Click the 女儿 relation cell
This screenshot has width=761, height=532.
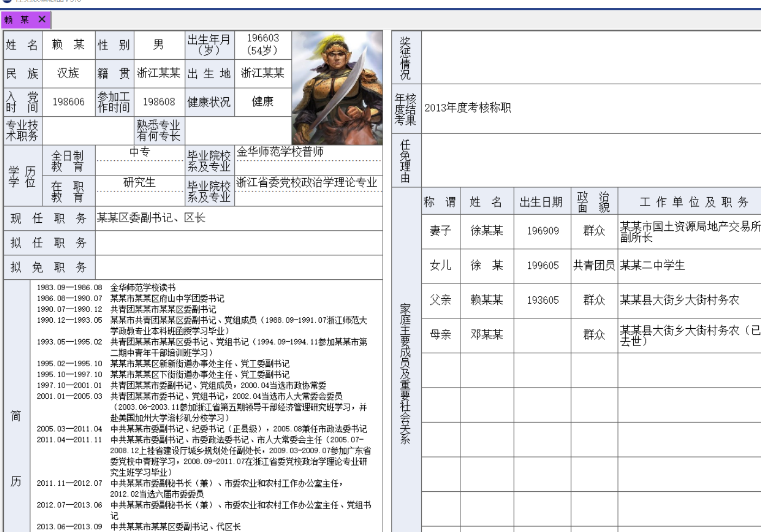441,266
